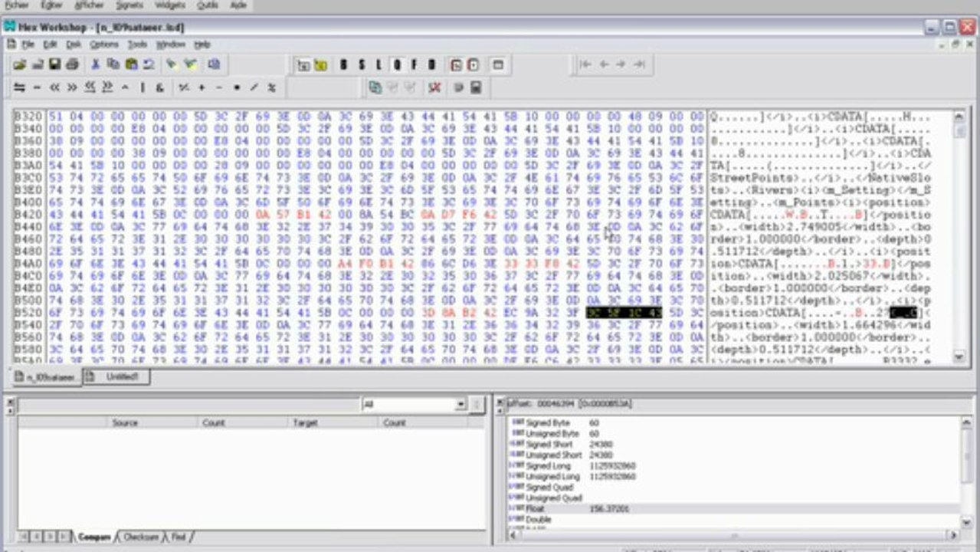Click the Paste clipboard icon
This screenshot has height=552, width=980.
click(x=131, y=65)
